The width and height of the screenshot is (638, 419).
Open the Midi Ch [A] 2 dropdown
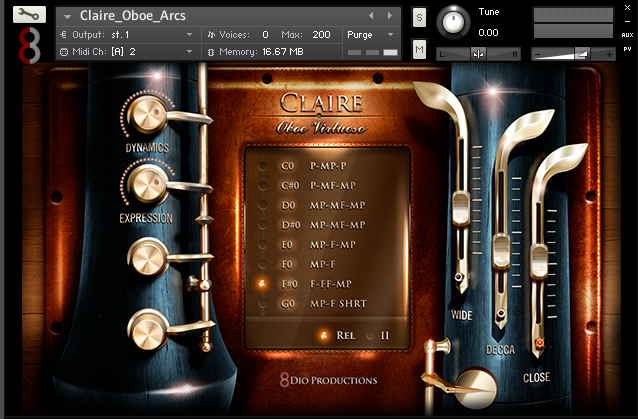click(x=127, y=52)
